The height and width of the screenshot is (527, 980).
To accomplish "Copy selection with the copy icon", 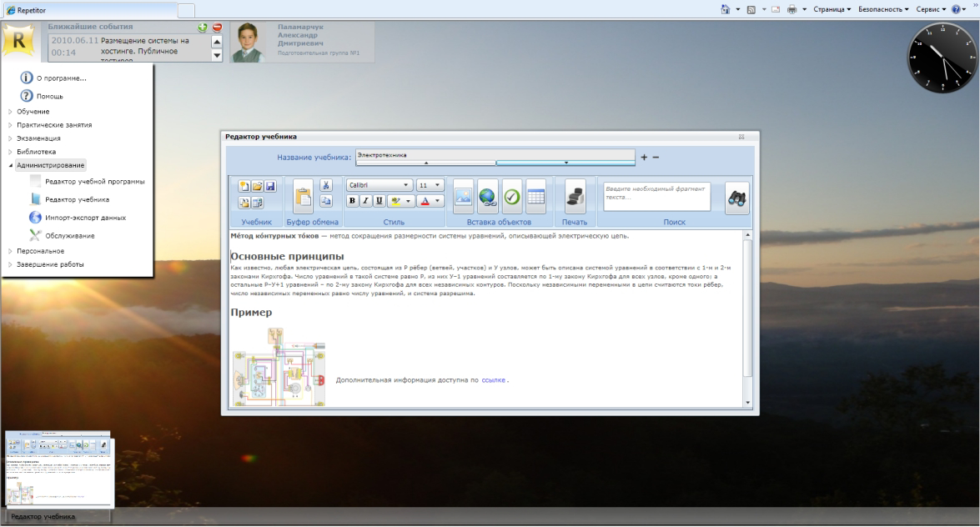I will point(325,201).
